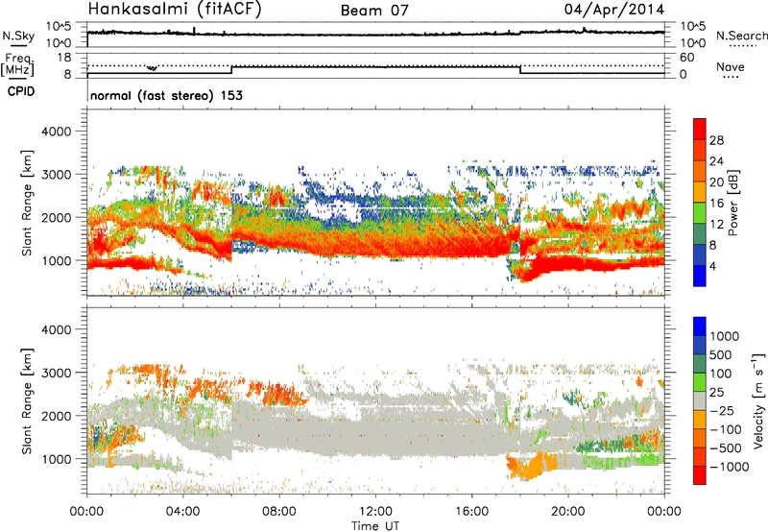Click the 10^5 label on the right noise axis
The height and width of the screenshot is (532, 768).
click(x=693, y=27)
